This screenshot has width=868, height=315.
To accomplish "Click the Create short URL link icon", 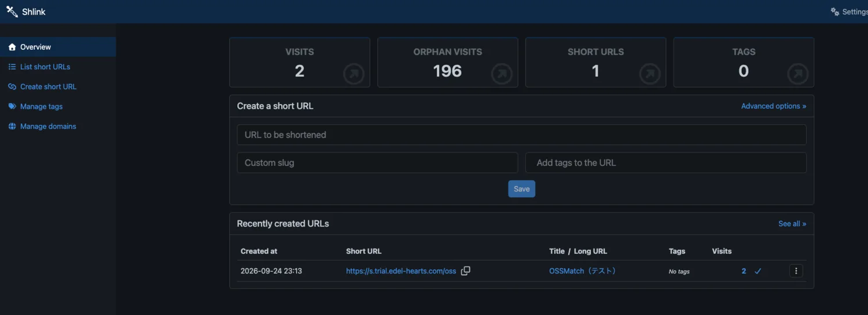I will click(12, 87).
